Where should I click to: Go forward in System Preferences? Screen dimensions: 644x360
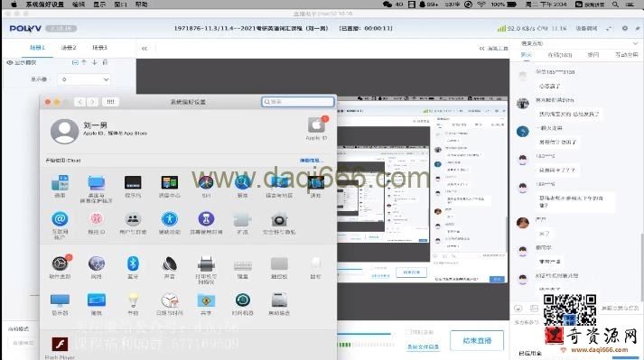[92, 101]
